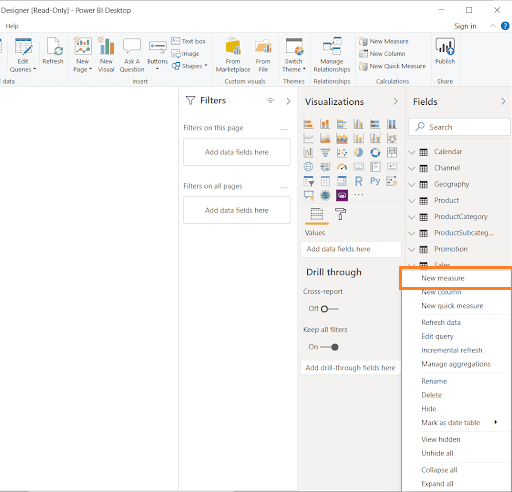512x492 pixels.
Task: Select the gauge visual
Action: pyautogui.click(x=342, y=167)
